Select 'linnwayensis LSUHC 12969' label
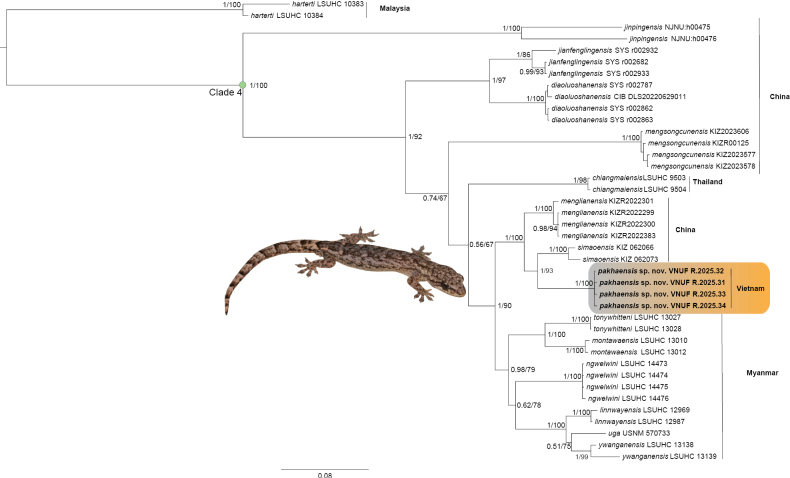Viewport: 790px width, 478px height. 644,410
